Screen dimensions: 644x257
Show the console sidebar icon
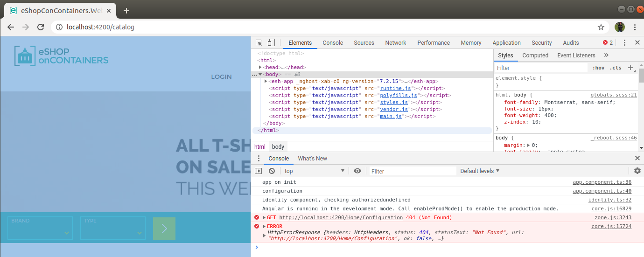point(258,171)
